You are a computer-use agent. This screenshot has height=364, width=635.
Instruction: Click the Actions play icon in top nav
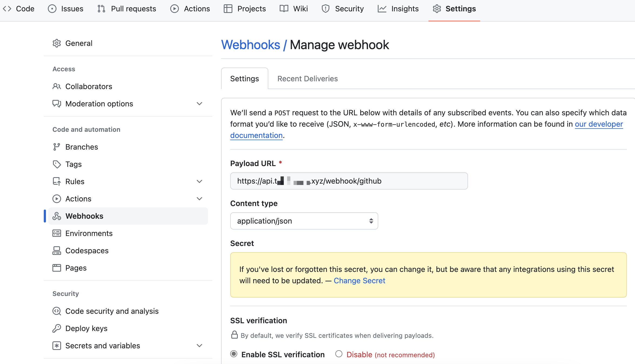click(175, 9)
